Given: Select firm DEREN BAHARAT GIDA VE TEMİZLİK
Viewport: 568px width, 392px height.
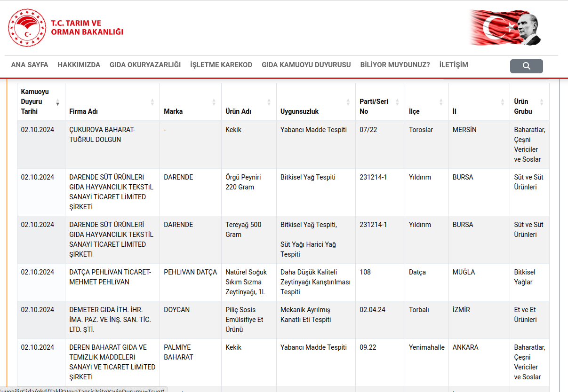Looking at the screenshot, I should [112, 362].
